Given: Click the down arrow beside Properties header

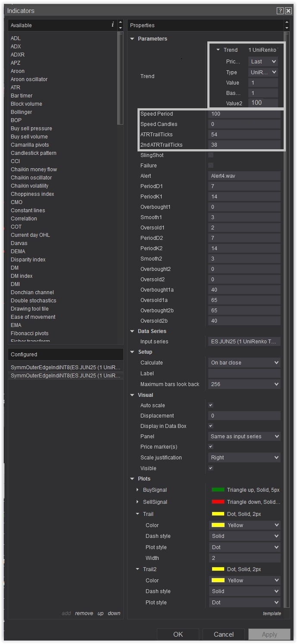Looking at the screenshot, I should click(287, 28).
